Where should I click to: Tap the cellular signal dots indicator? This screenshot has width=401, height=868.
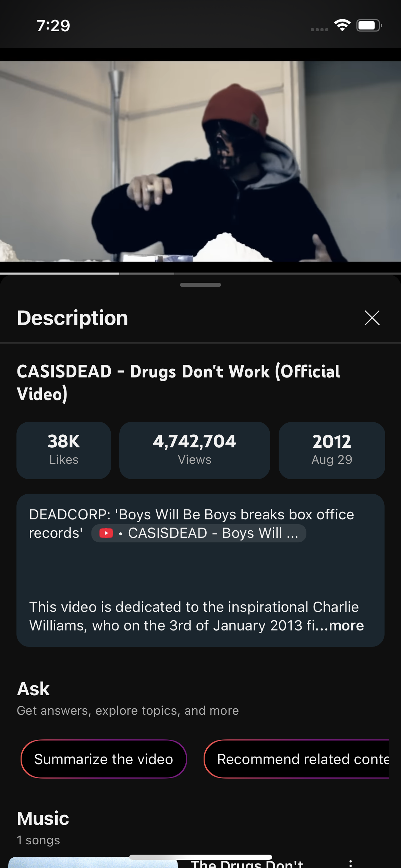pyautogui.click(x=319, y=29)
